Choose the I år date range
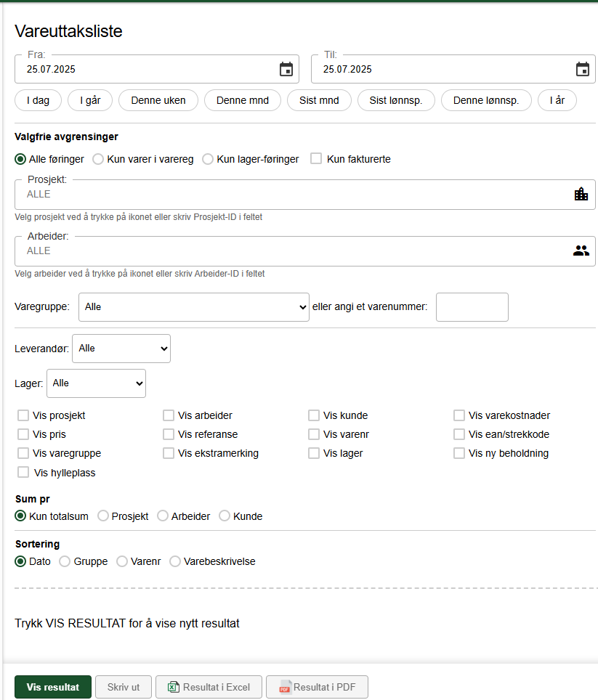 pyautogui.click(x=557, y=100)
